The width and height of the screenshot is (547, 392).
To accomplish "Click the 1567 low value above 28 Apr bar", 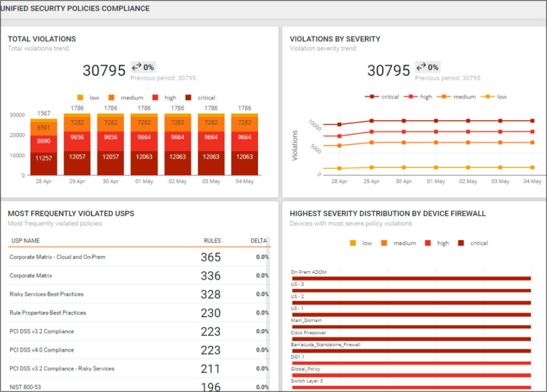I will tap(44, 113).
